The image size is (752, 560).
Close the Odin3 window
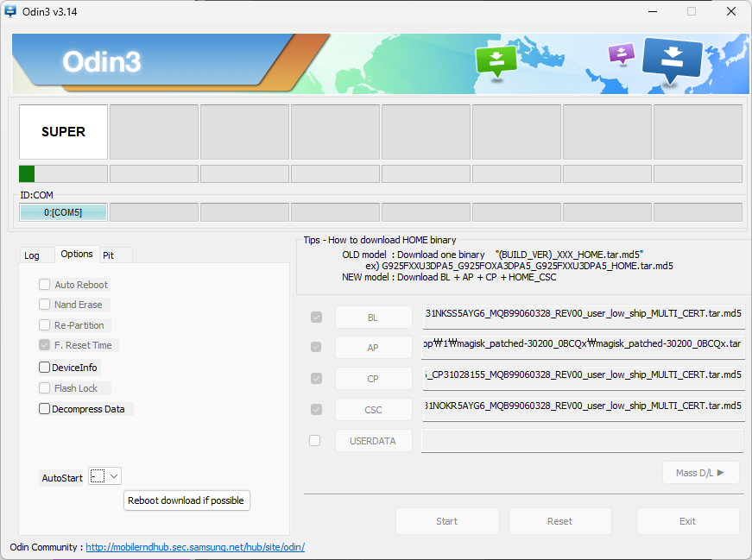731,11
